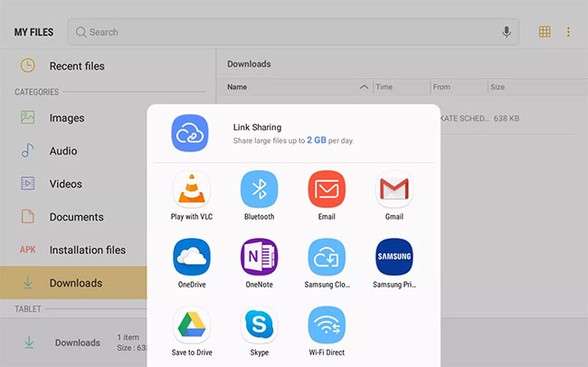Share using Gmail
Viewport: 588px width, 367px height.
pos(394,190)
